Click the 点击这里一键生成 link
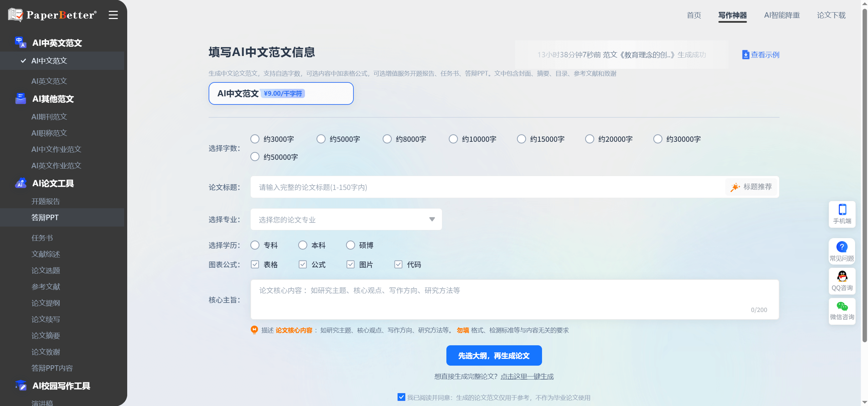The width and height of the screenshot is (868, 406). pos(527,376)
